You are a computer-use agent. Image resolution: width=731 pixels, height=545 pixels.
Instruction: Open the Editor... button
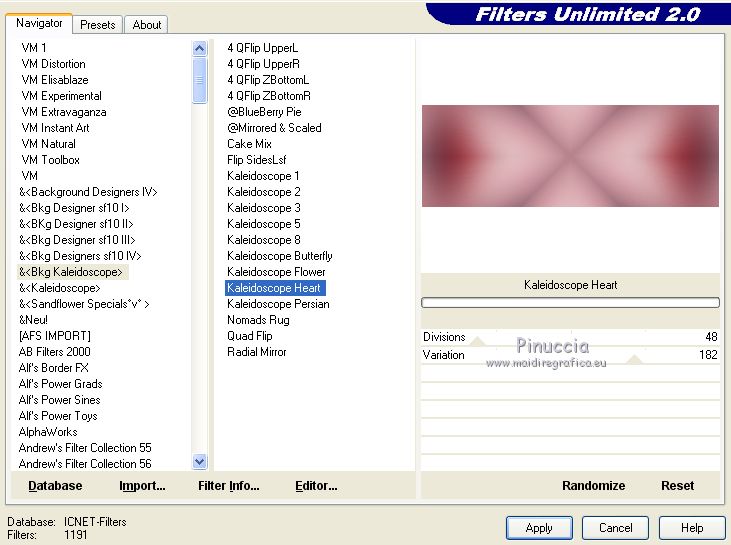point(316,486)
